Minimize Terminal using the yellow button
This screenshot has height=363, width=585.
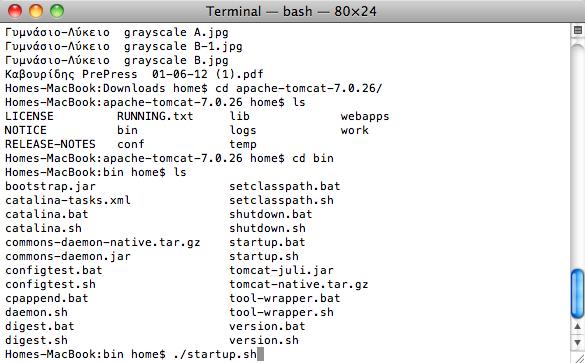[36, 11]
